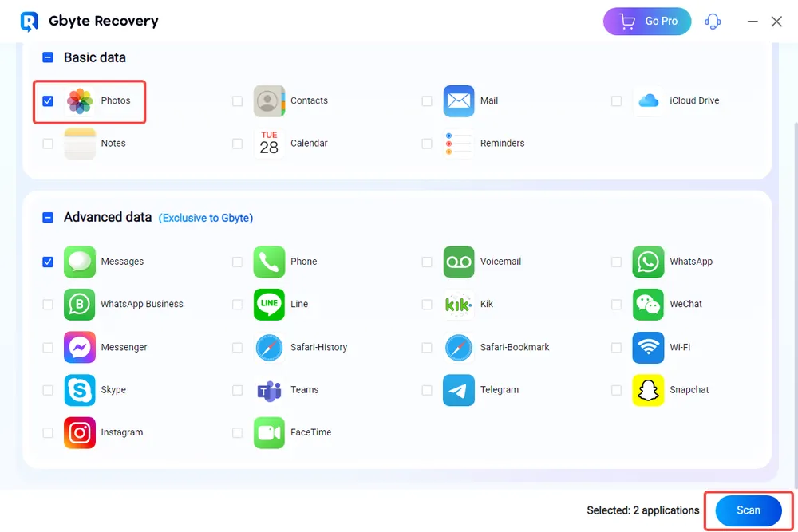Image resolution: width=798 pixels, height=532 pixels.
Task: Select the Snapchat checkbox
Action: pyautogui.click(x=616, y=390)
